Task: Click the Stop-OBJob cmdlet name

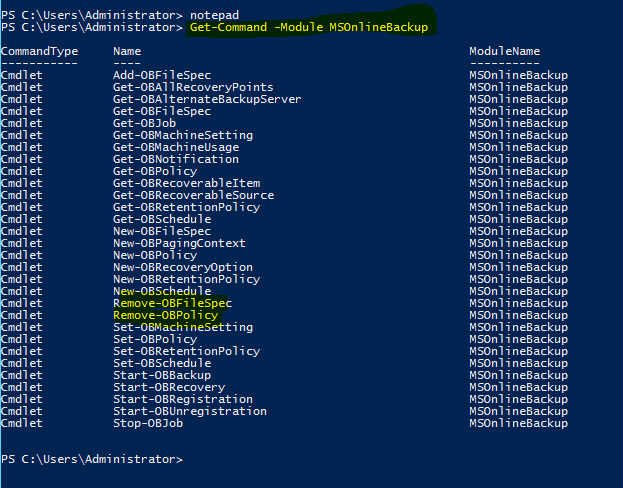Action: coord(148,423)
